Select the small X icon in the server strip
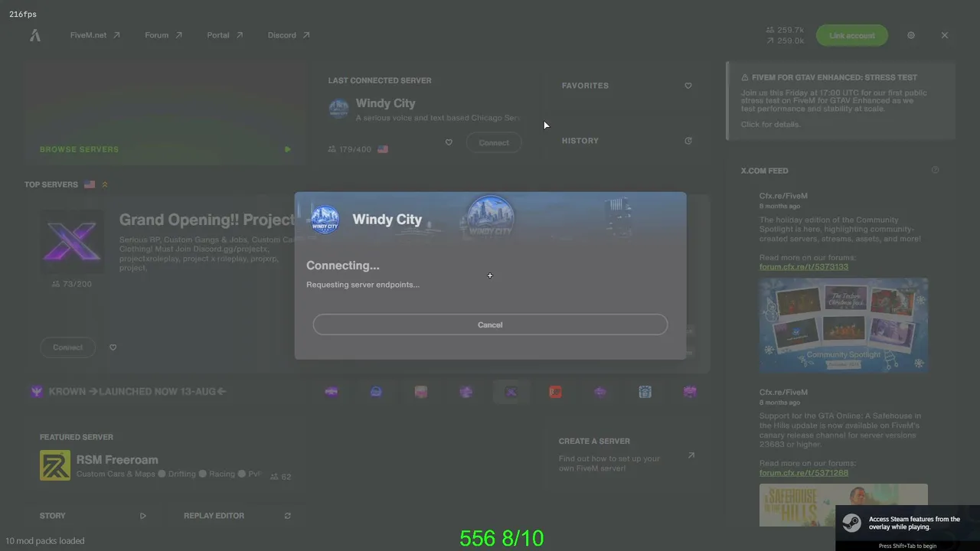The width and height of the screenshot is (980, 551). tap(511, 392)
